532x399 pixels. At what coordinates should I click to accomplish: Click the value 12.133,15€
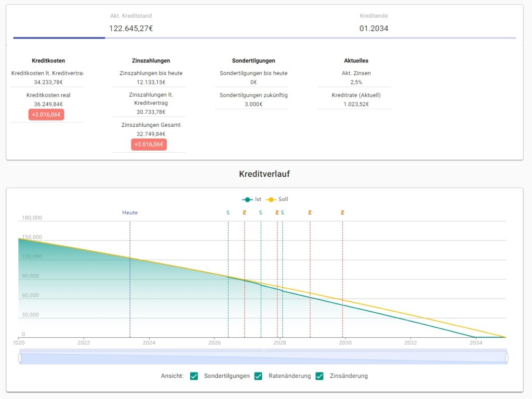pyautogui.click(x=151, y=82)
